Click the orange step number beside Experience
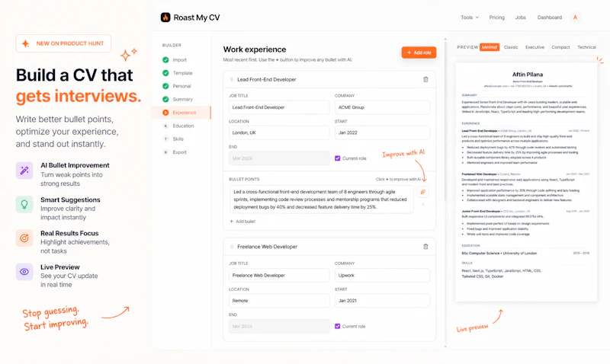Viewport: 610px width, 364px height. (x=165, y=113)
